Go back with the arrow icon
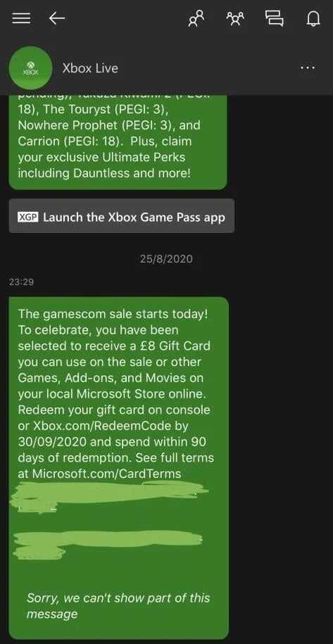Image resolution: width=333 pixels, height=644 pixels. [x=56, y=18]
